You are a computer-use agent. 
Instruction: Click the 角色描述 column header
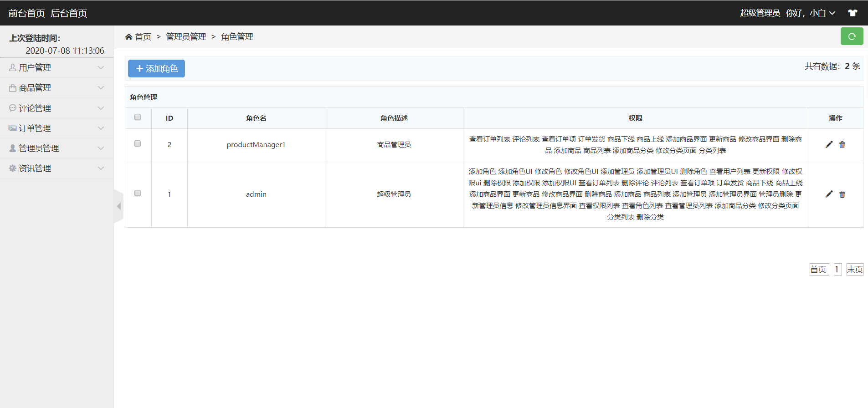(x=394, y=118)
